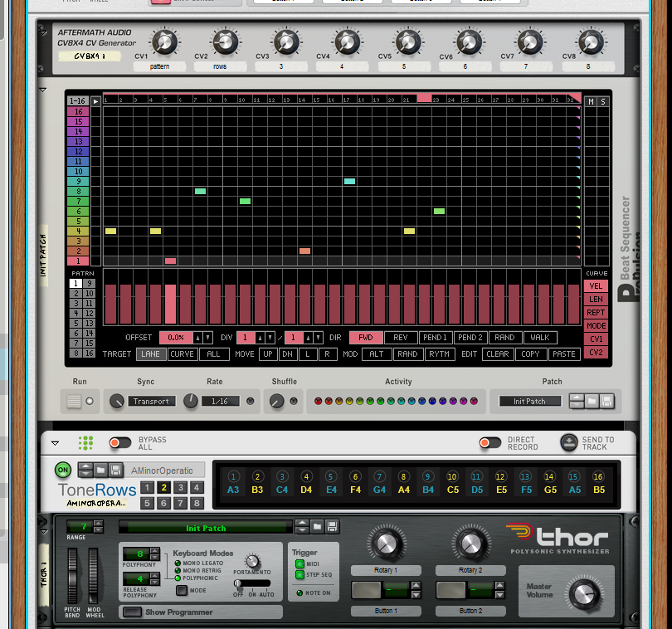Click the S solo column header
This screenshot has height=629, width=672.
603,101
